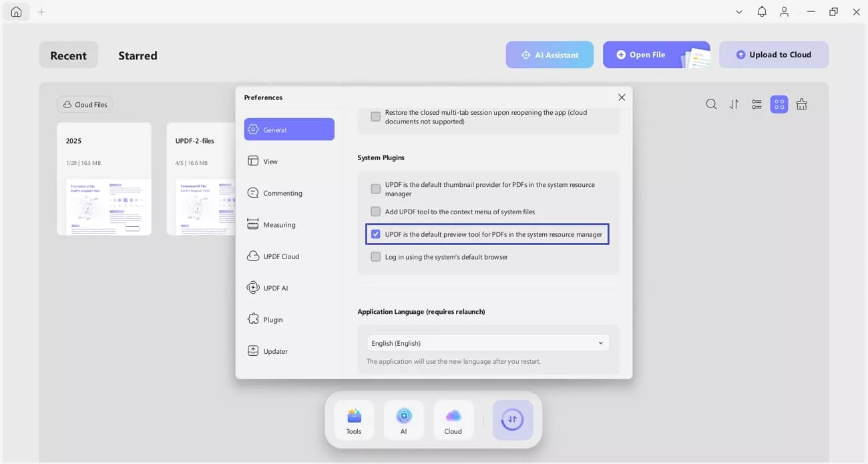Launch the AI Assistant button

point(550,55)
